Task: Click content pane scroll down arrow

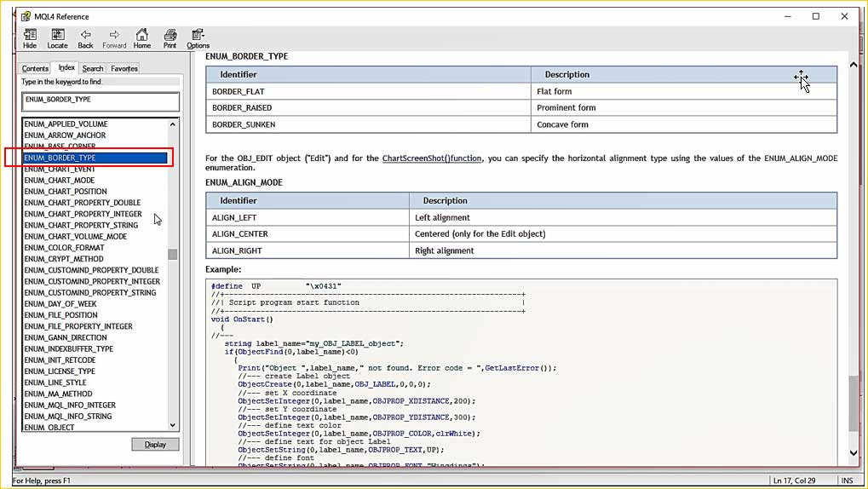Action: (854, 453)
